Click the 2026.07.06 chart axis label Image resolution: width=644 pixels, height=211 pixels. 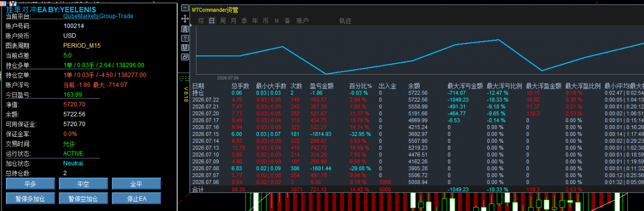click(x=228, y=77)
